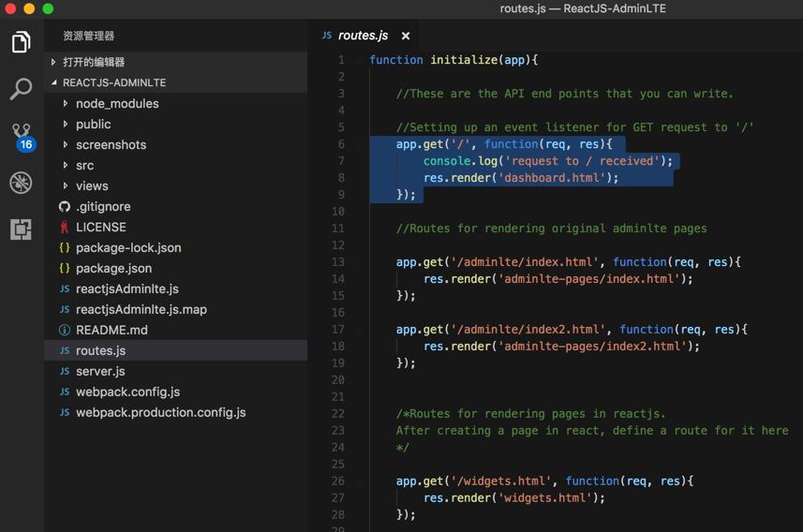Expand the node_modules folder
This screenshot has width=803, height=532.
click(116, 104)
